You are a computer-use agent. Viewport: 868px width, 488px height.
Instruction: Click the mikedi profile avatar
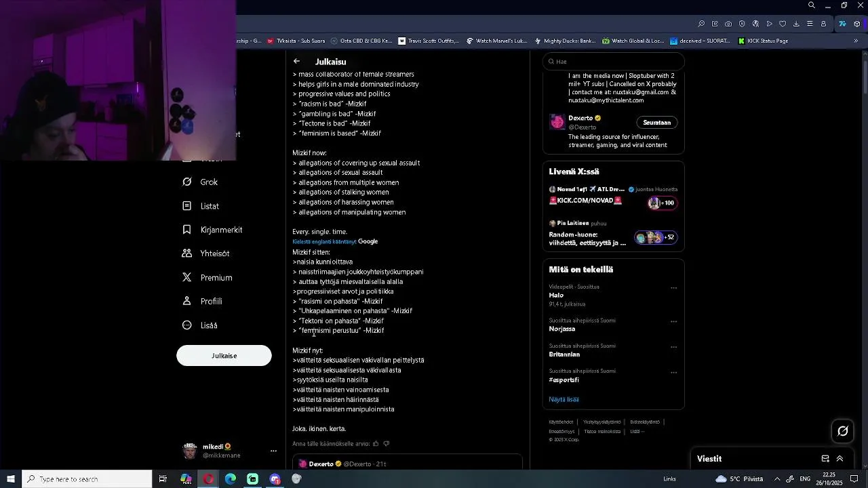click(190, 451)
